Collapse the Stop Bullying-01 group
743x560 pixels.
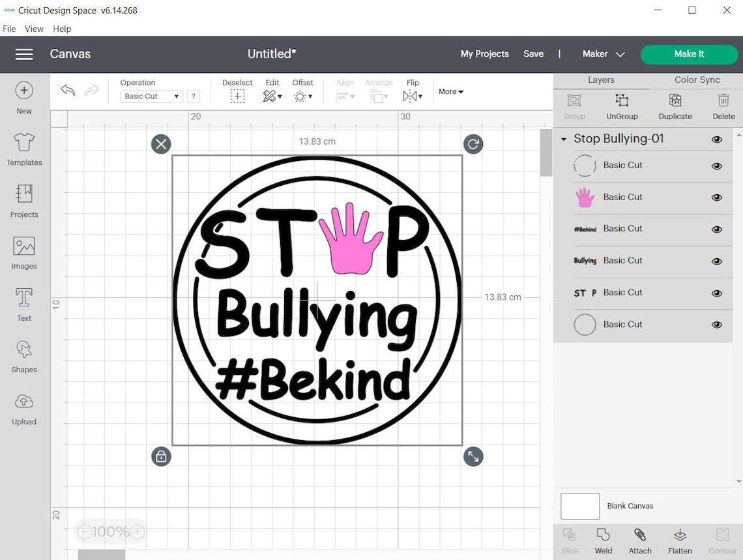coord(563,139)
